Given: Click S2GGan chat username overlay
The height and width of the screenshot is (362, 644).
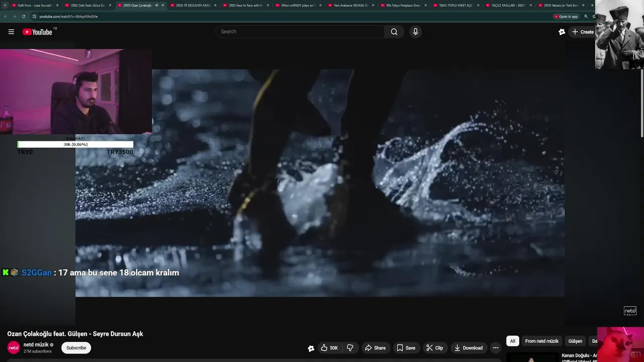Looking at the screenshot, I should tap(36, 273).
